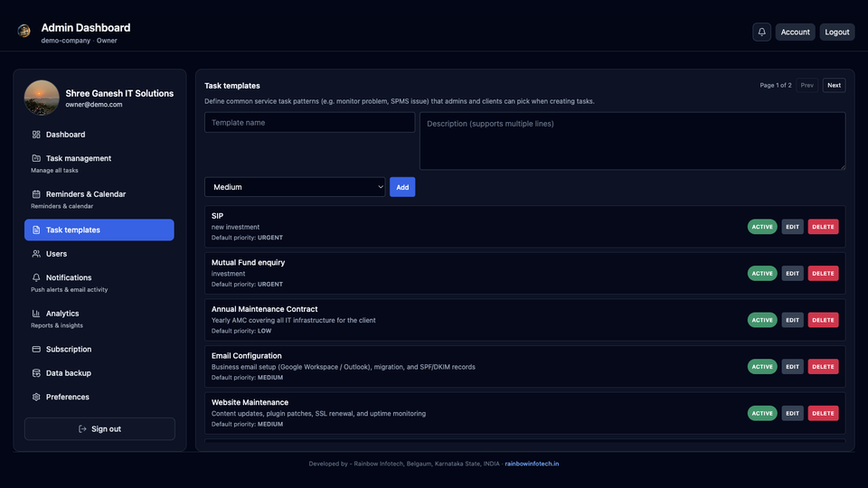Click the Subscription card icon

[36, 349]
